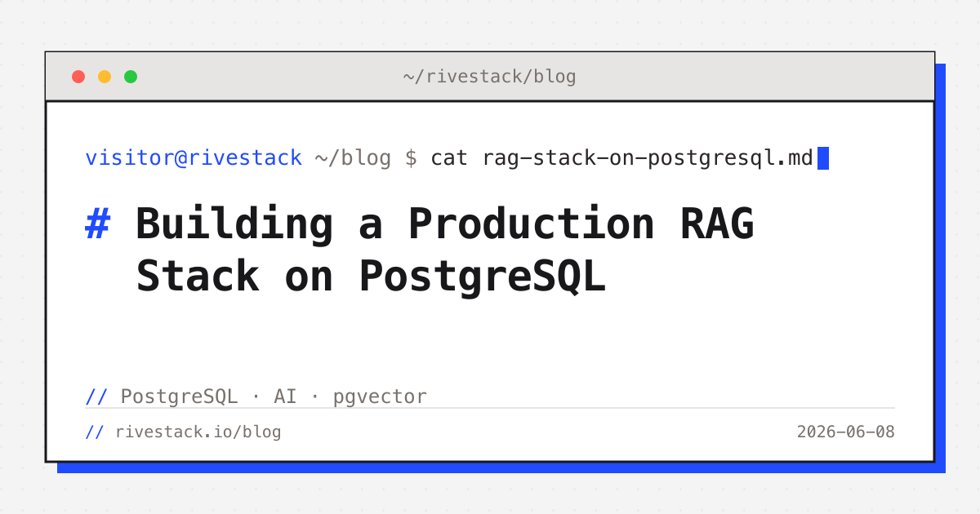Click the blue # heading marker
Viewport: 980px width, 514px height.
(97, 224)
